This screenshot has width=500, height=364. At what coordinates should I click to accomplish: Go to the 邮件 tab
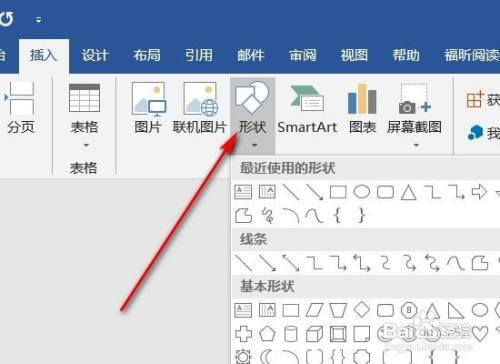(251, 55)
